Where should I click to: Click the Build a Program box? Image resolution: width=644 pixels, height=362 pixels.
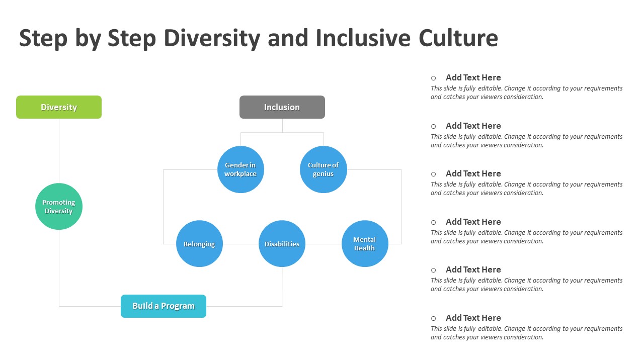pos(164,306)
